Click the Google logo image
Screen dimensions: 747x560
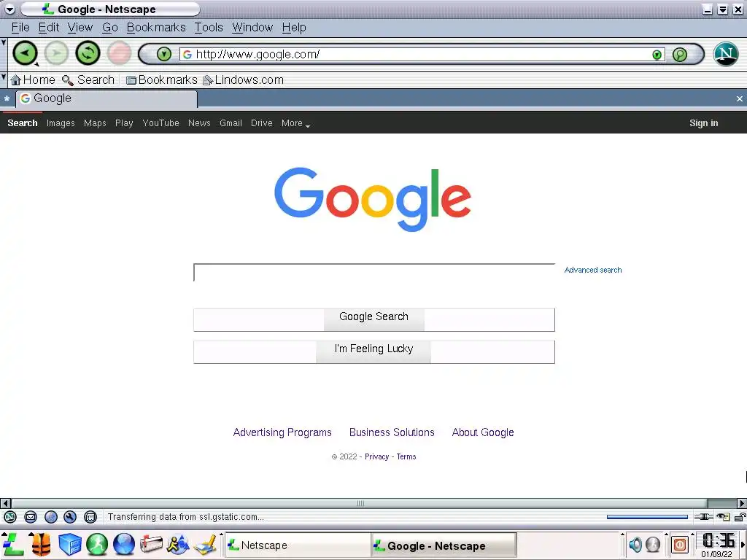coord(373,199)
